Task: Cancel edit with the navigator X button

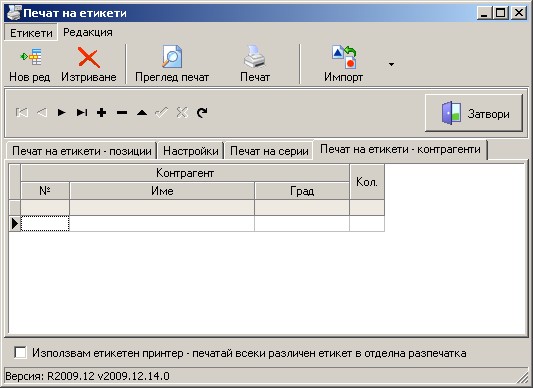Action: [182, 112]
